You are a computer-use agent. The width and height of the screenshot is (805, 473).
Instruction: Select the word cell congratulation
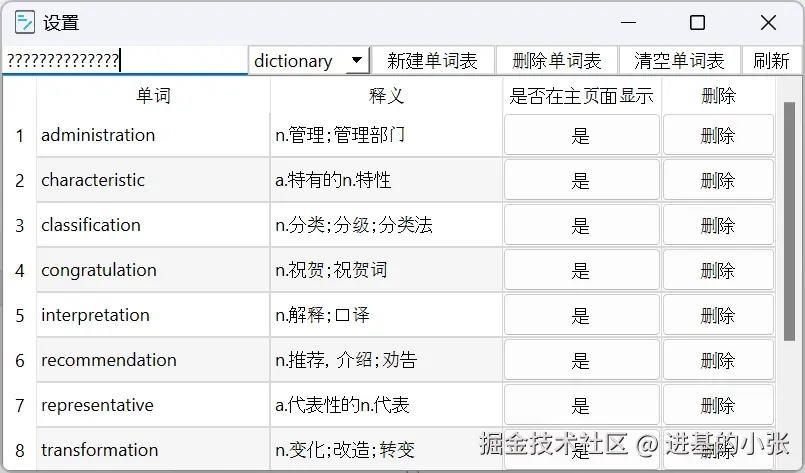coord(153,270)
